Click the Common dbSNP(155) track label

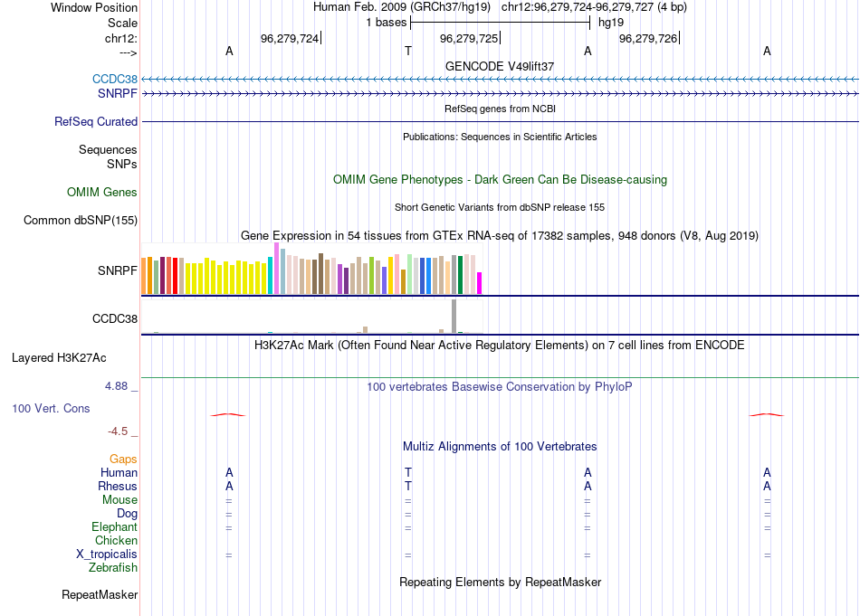(x=81, y=221)
